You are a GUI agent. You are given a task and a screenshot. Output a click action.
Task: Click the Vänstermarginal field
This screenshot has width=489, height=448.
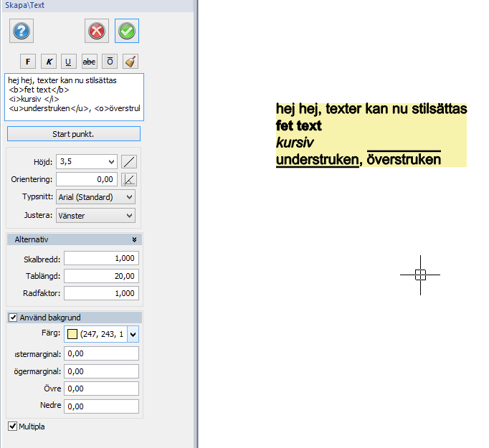(101, 354)
